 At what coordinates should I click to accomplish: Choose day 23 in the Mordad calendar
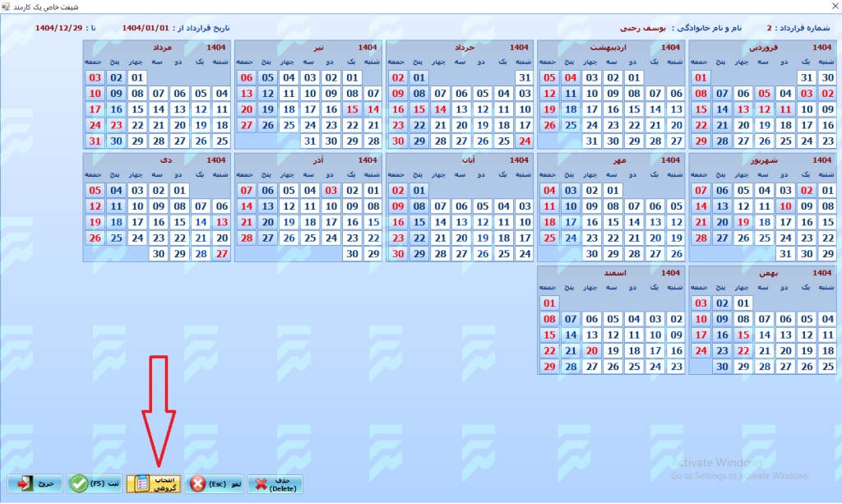116,125
